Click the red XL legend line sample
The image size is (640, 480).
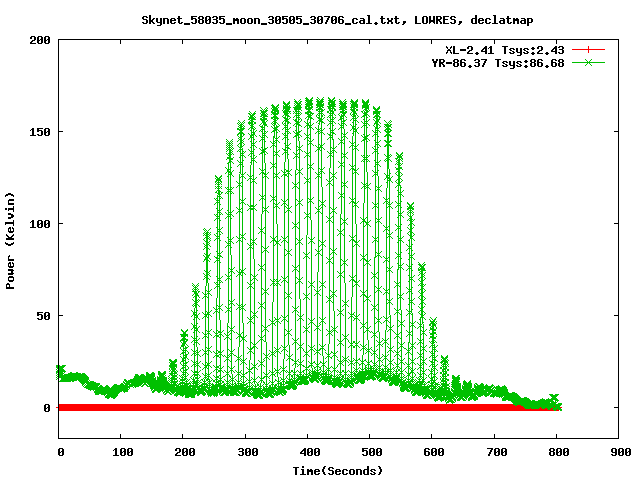coord(588,50)
